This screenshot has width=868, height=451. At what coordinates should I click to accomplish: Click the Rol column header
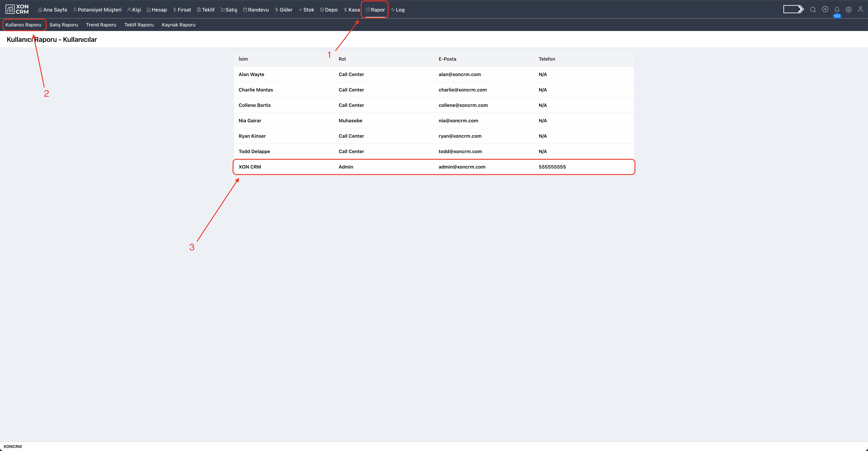click(342, 59)
